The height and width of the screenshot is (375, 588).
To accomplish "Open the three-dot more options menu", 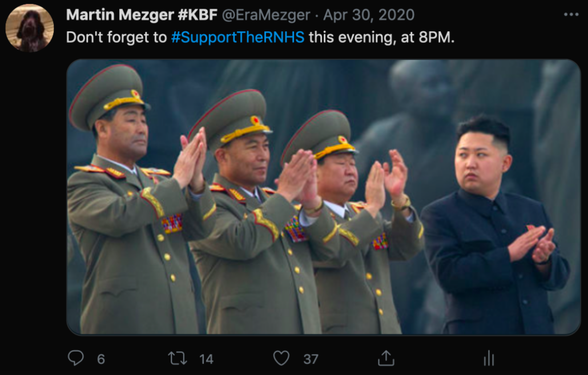I will point(571,15).
